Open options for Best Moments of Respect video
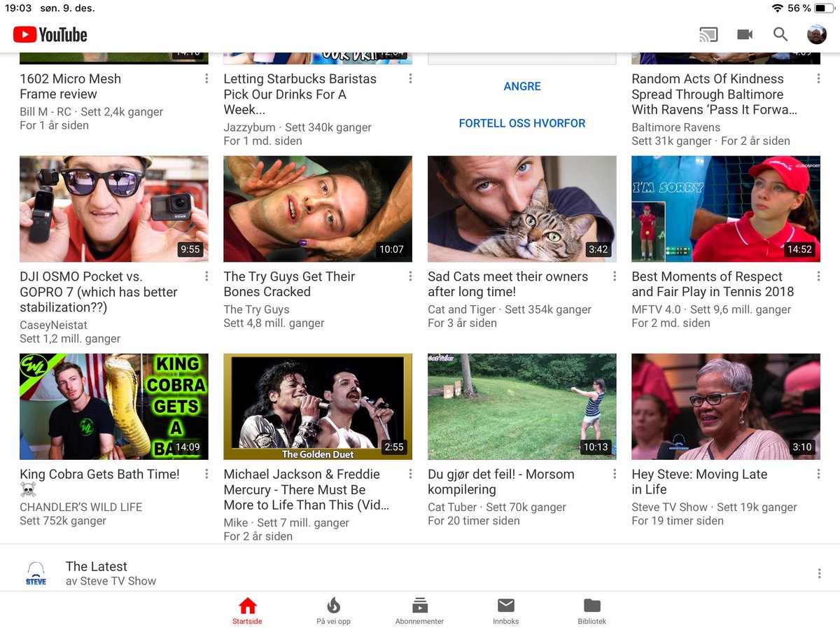The width and height of the screenshot is (840, 630). (x=818, y=276)
